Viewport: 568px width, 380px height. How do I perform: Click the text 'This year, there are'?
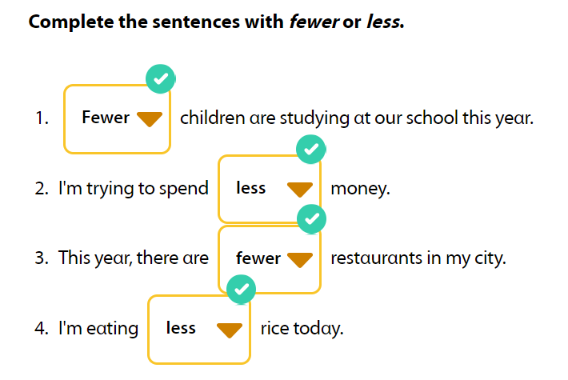click(133, 258)
